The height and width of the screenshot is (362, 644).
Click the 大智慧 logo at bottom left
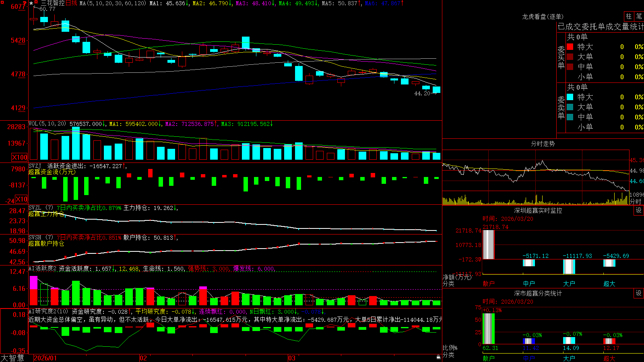coord(12,358)
